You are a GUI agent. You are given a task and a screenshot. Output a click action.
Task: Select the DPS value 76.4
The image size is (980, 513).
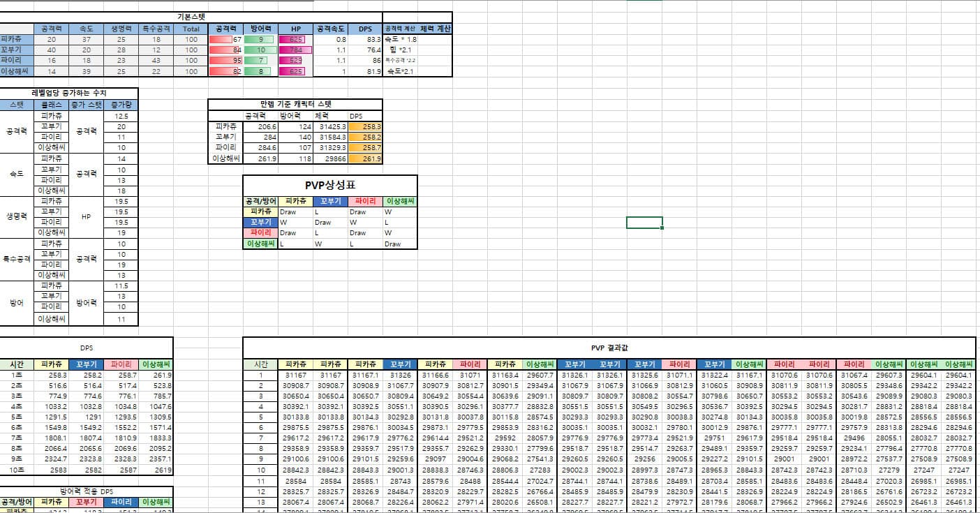365,50
